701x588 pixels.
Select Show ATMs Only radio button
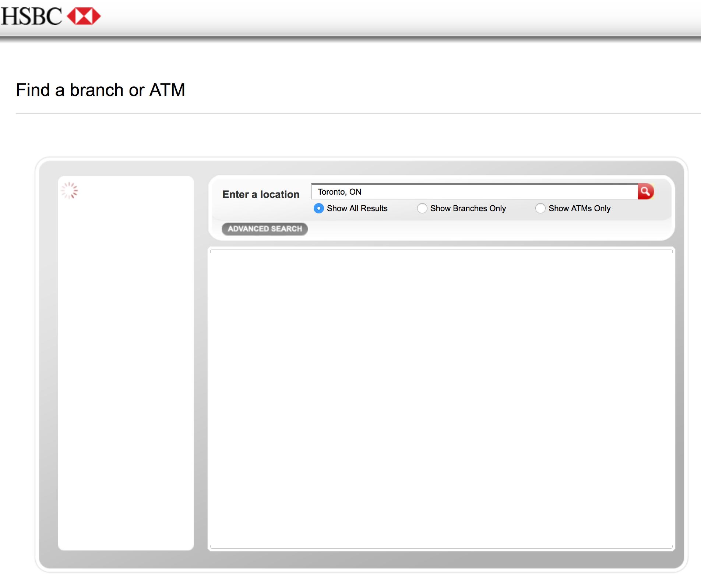tap(540, 208)
